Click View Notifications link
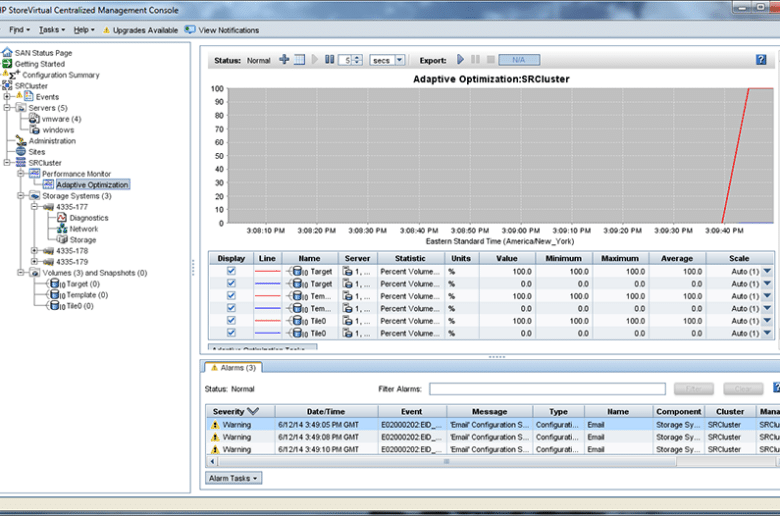780x516 pixels. pyautogui.click(x=229, y=30)
